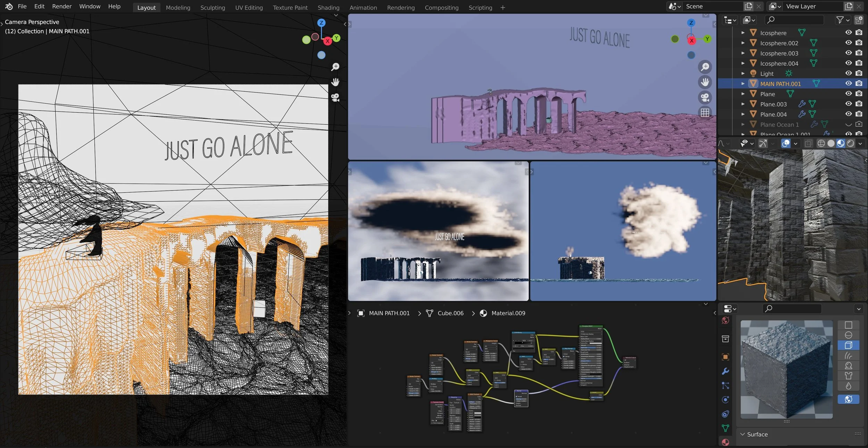This screenshot has width=868, height=448.
Task: Switch to the UV Editing workspace tab
Action: point(249,8)
